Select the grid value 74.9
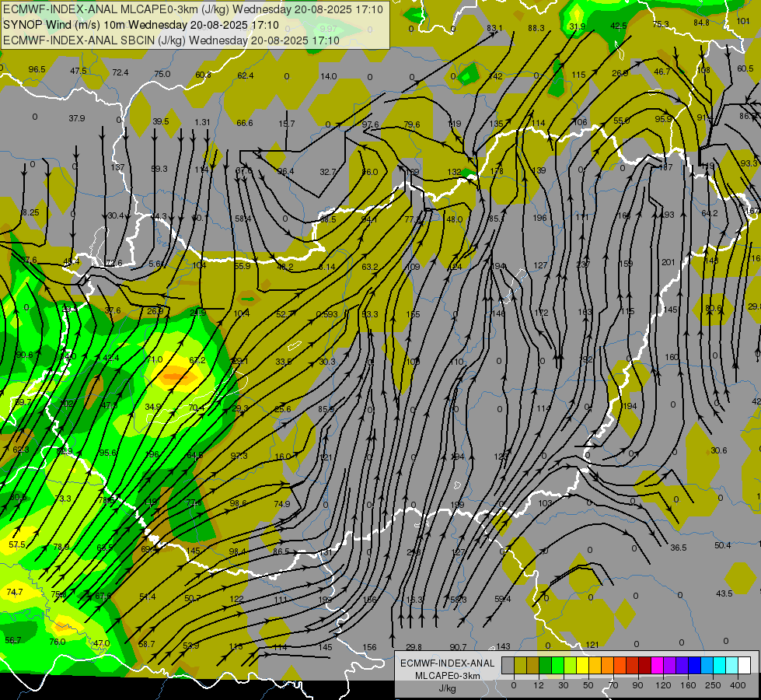This screenshot has height=700, width=761. click(x=282, y=504)
